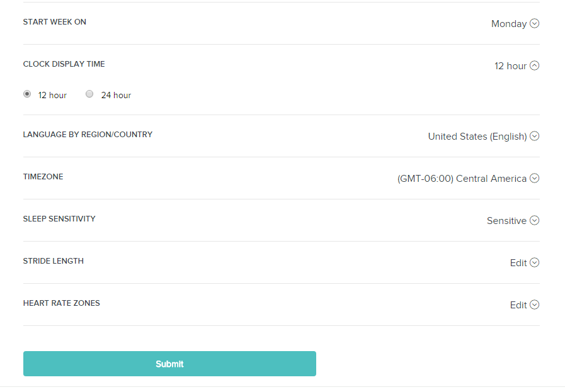Click the Submit button
This screenshot has height=392, width=565.
click(169, 364)
